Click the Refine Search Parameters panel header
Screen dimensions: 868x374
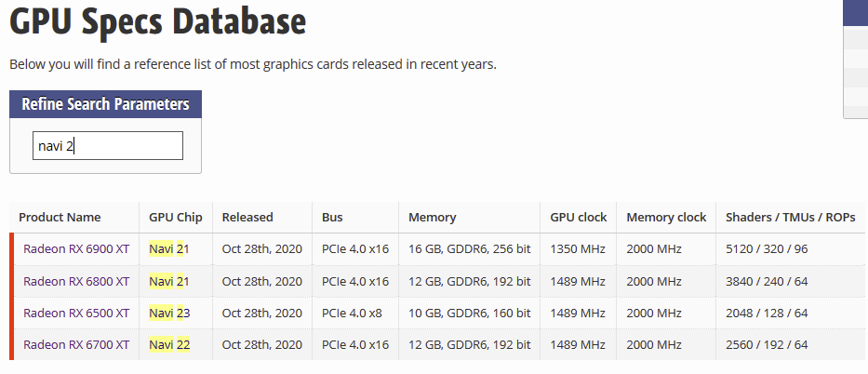coord(106,104)
